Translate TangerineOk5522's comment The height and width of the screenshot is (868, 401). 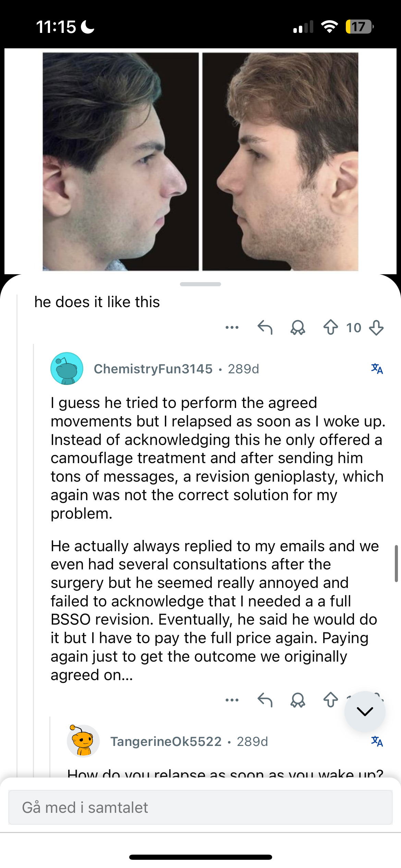pos(377,742)
